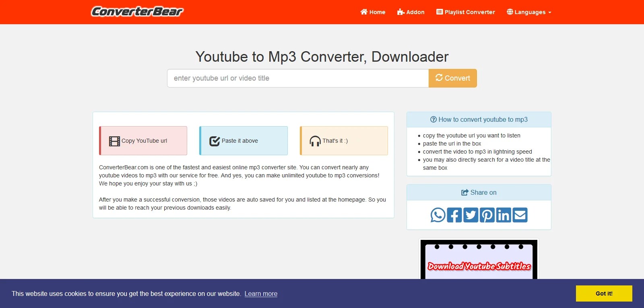Click the 'Share on' panel heading
Screen dimensions: 644x308
pos(479,192)
